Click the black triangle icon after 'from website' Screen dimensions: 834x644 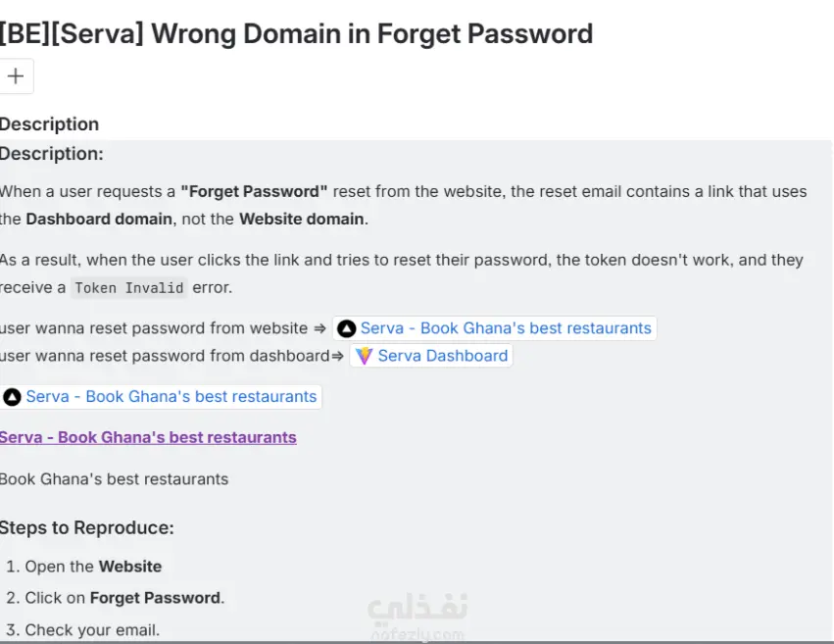[346, 328]
